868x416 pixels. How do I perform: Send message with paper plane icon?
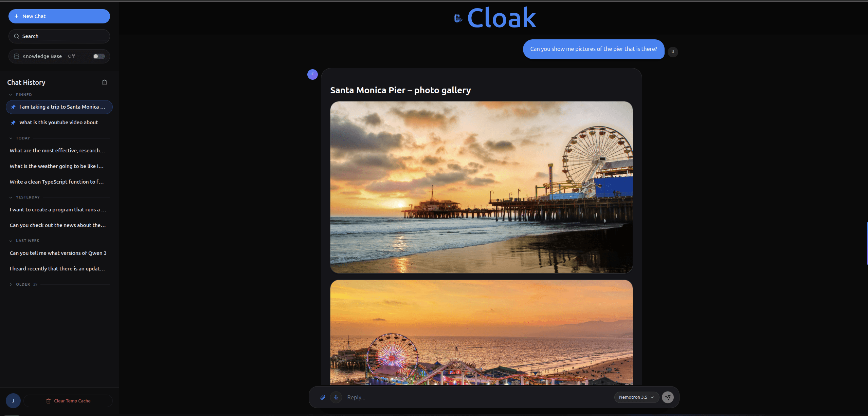668,397
